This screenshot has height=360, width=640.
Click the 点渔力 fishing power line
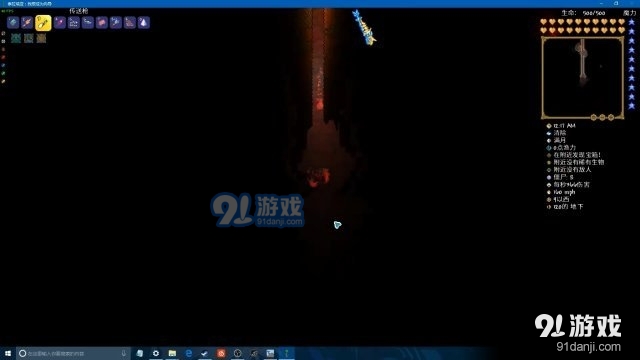click(x=561, y=148)
